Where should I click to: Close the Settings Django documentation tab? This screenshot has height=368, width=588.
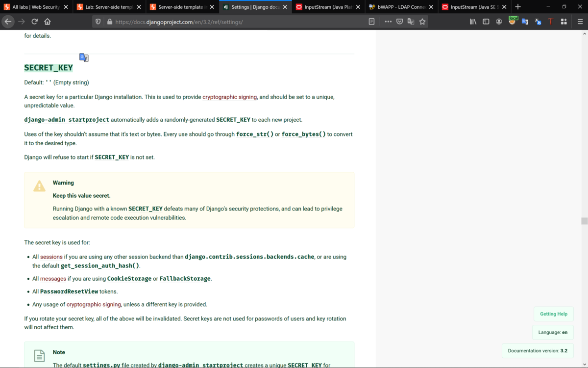click(x=285, y=7)
